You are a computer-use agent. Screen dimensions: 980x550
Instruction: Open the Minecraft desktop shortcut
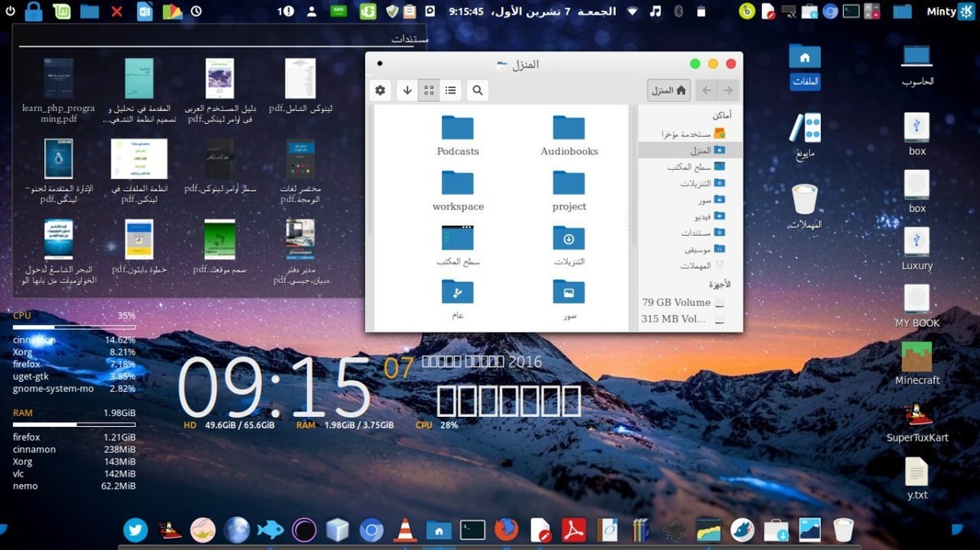point(916,357)
